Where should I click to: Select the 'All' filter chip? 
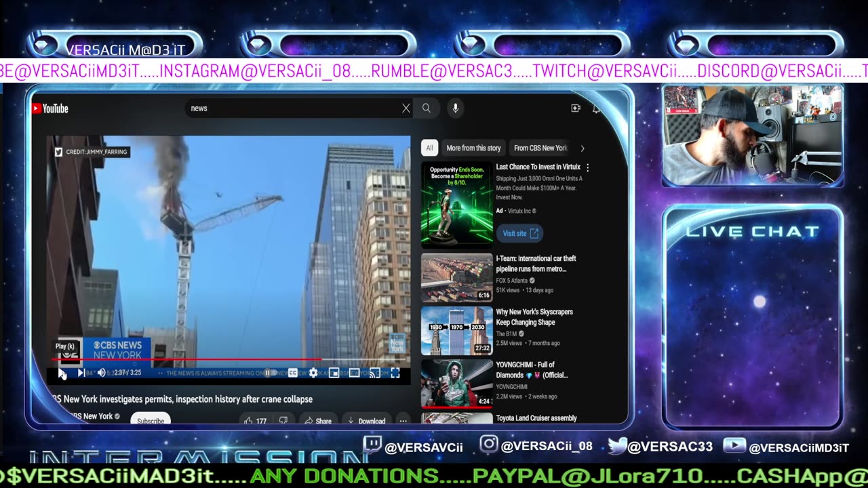429,148
